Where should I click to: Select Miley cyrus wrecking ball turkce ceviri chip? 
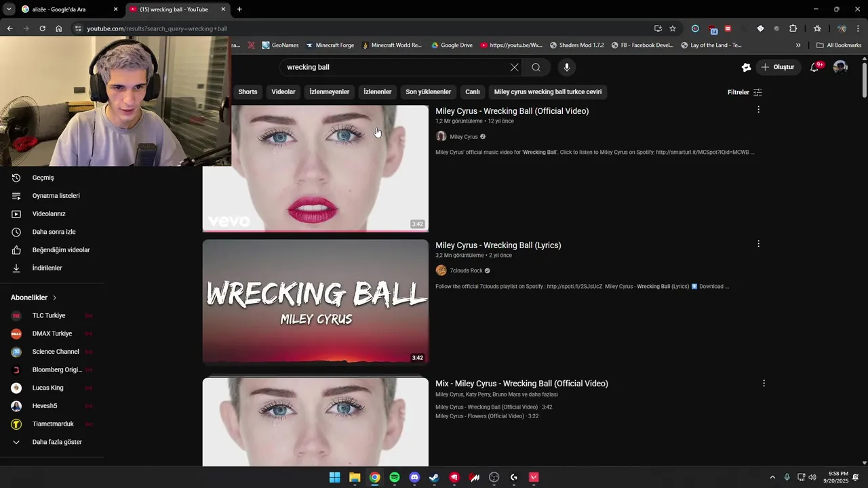[x=548, y=92]
